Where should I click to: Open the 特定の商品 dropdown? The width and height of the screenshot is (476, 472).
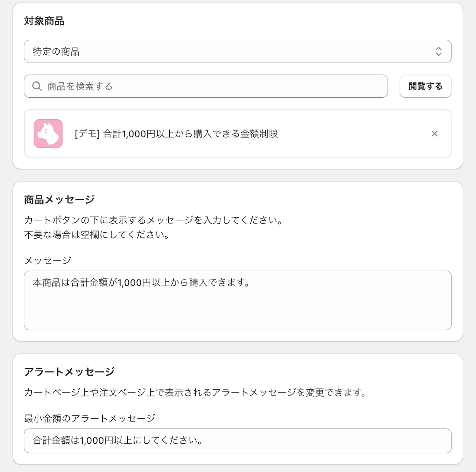point(238,51)
